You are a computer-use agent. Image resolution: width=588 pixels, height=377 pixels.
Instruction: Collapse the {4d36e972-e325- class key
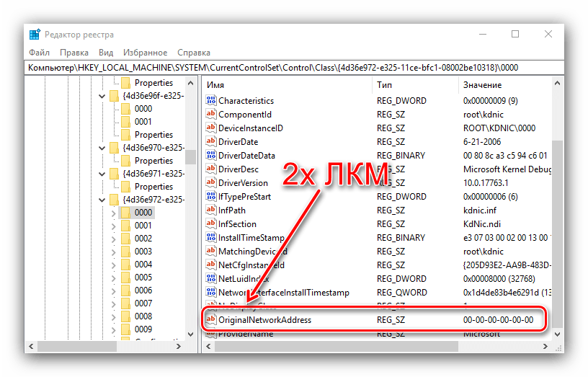pyautogui.click(x=102, y=200)
